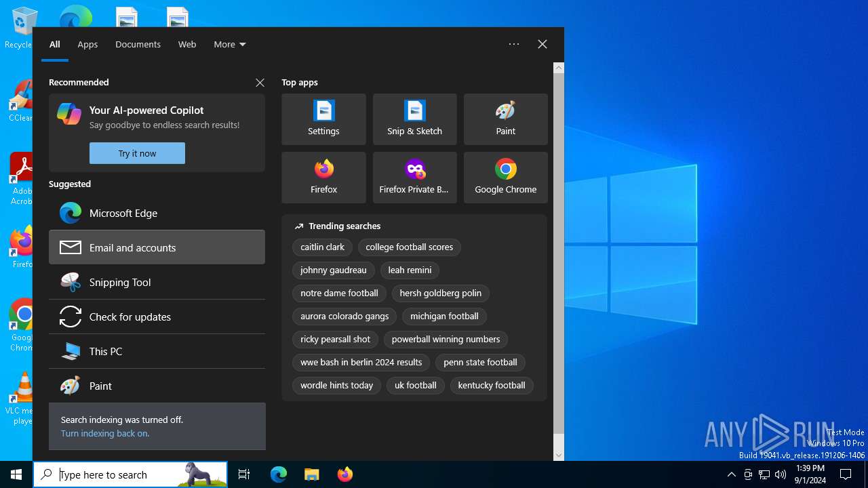868x488 pixels.
Task: Open Microsoft Edge from taskbar
Action: coord(279,474)
